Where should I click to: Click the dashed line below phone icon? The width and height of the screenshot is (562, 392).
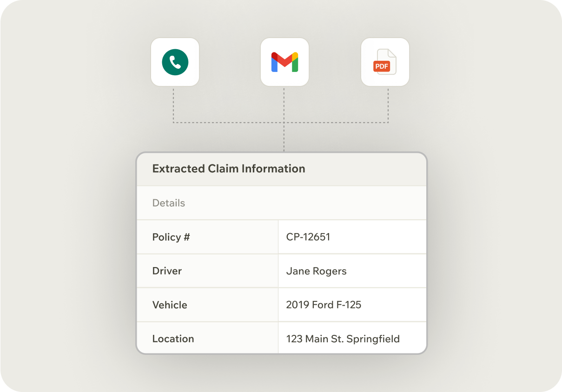pos(173,105)
